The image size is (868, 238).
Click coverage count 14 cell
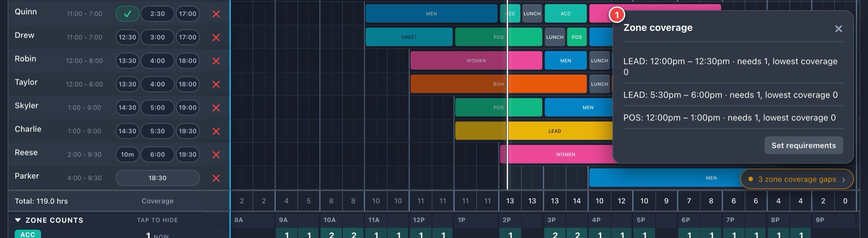pos(577,201)
